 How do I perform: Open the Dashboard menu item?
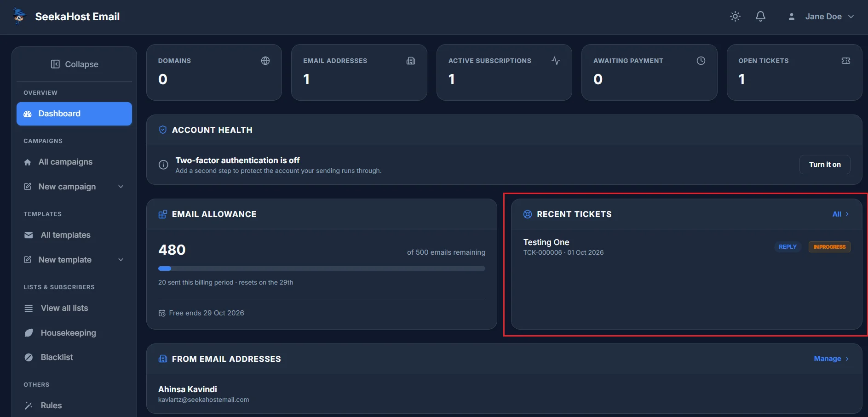[74, 114]
